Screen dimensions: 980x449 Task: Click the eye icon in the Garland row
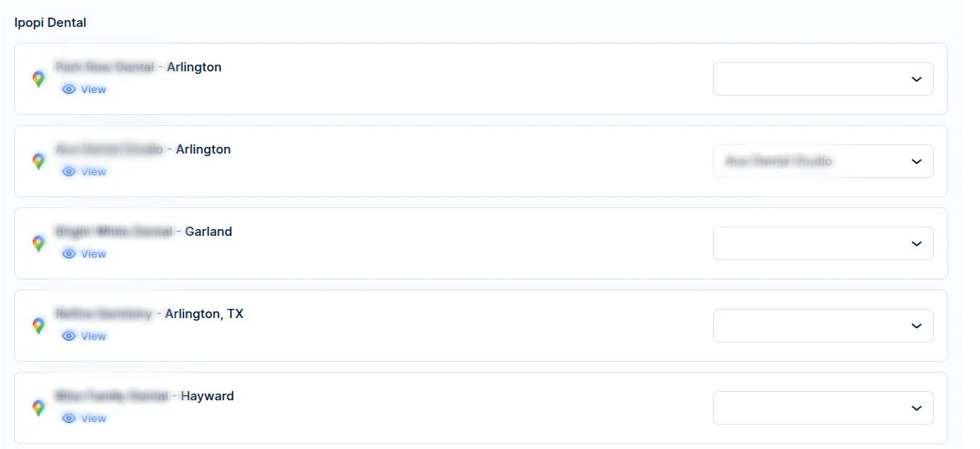(69, 254)
